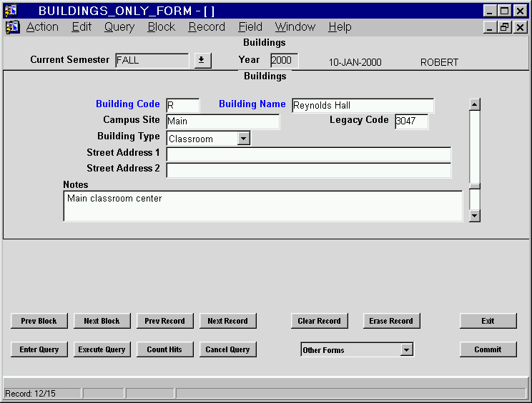The height and width of the screenshot is (403, 532).
Task: Open the Action menu
Action: click(x=42, y=26)
